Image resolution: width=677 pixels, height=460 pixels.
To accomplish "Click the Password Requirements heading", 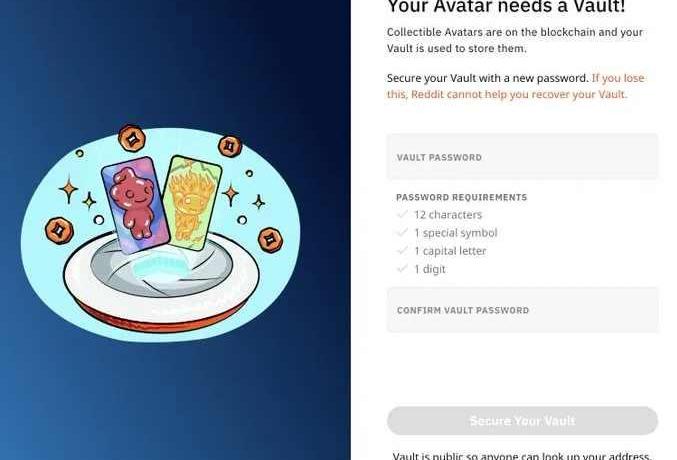I will (x=462, y=197).
